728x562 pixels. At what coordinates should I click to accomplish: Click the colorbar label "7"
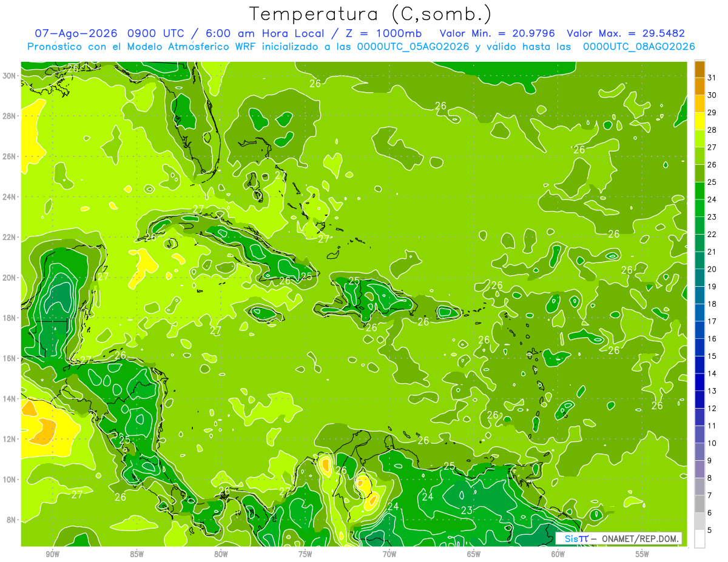tap(709, 496)
